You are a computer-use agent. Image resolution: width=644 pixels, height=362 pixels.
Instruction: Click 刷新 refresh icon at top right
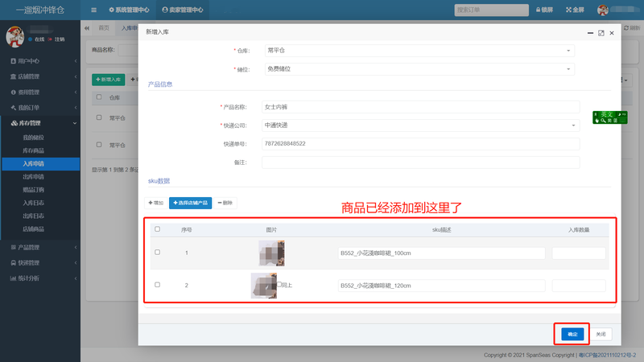tap(632, 28)
